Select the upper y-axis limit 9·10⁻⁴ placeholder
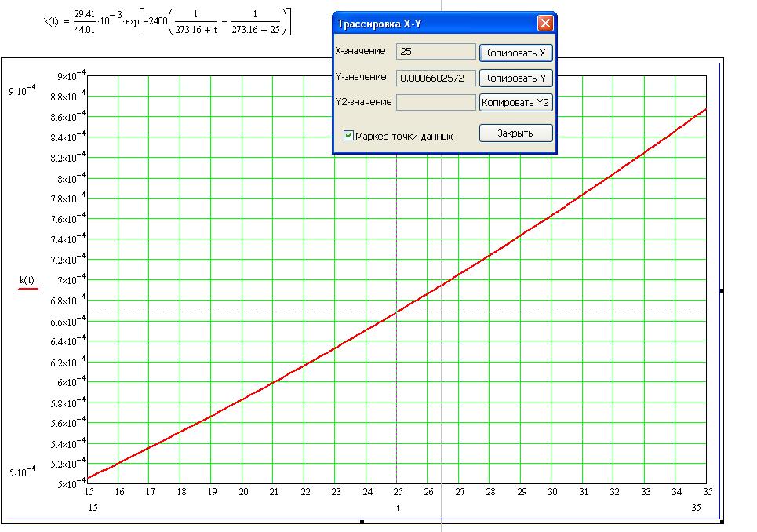Screen dimensions: 757x532 21,92
